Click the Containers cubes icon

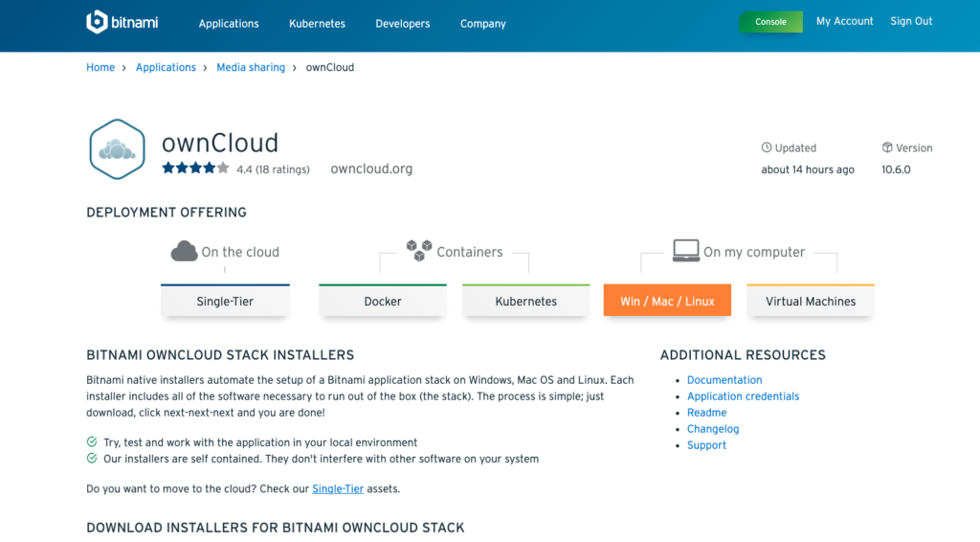[x=419, y=250]
